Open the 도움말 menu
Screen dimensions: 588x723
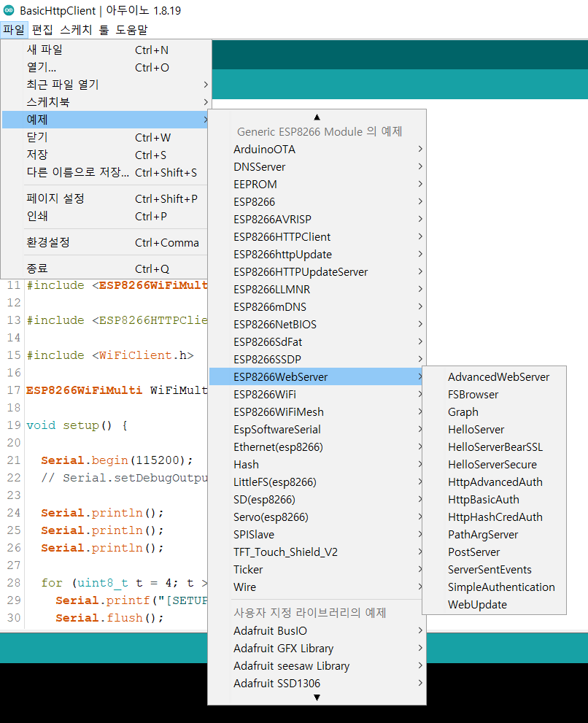click(x=131, y=30)
